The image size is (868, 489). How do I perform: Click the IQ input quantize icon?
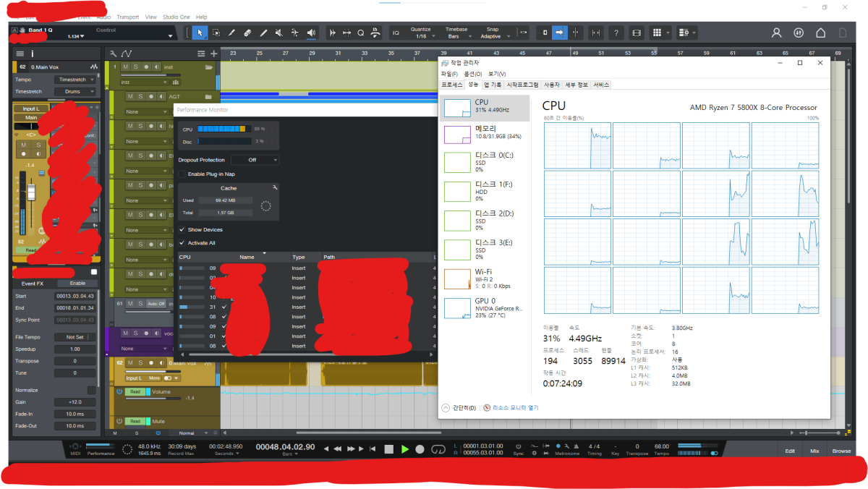pos(396,33)
